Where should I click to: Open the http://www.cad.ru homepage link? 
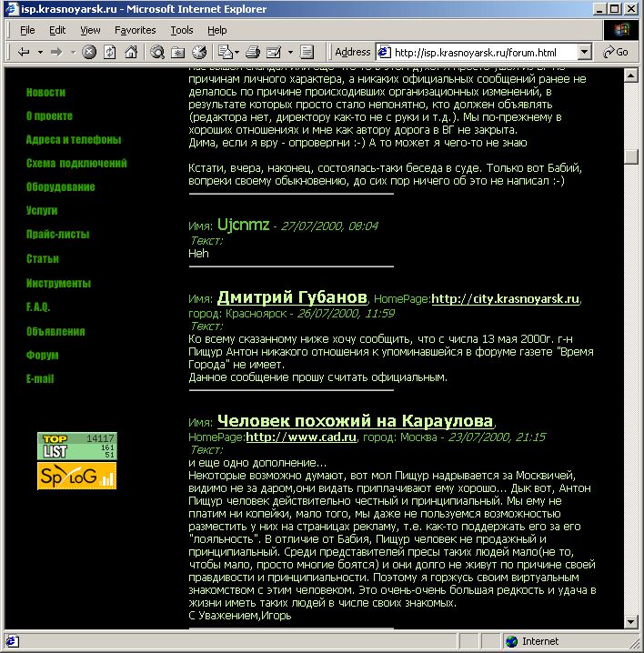pos(301,437)
